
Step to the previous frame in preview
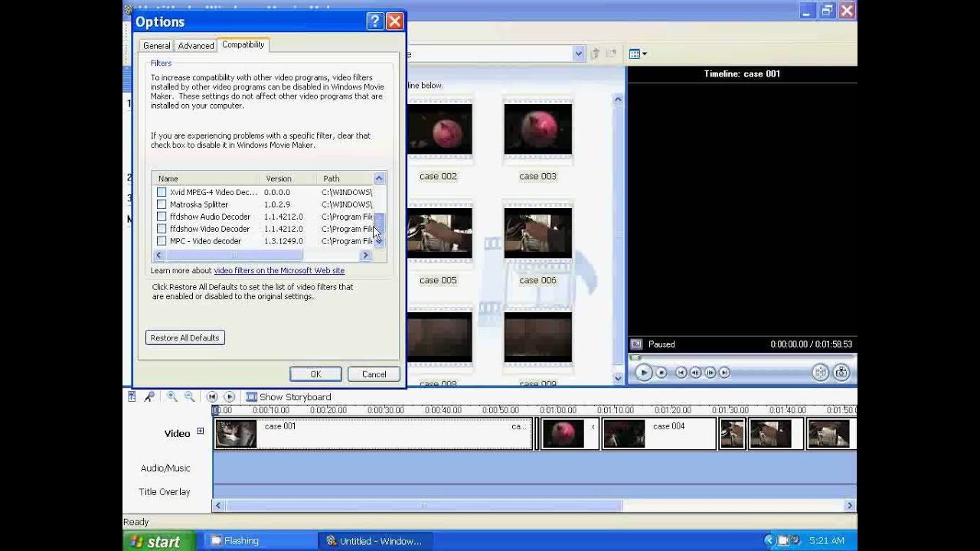click(x=696, y=373)
